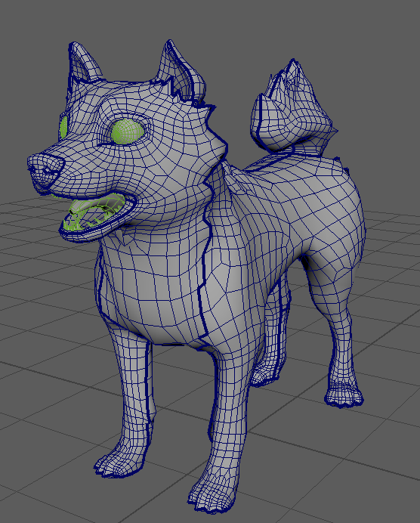Select the front paw closest to the camera
Screen dimensions: 420x523
point(212,494)
